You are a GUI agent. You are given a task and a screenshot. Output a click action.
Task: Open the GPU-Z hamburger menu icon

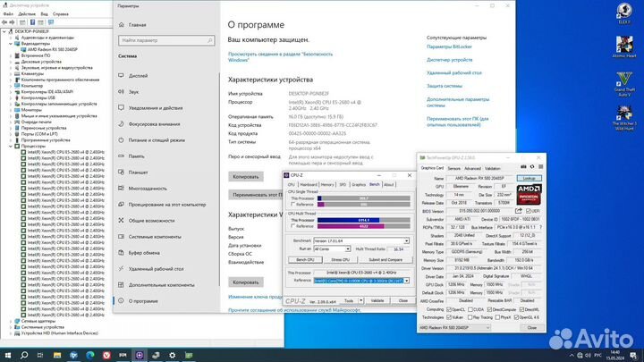540,167
